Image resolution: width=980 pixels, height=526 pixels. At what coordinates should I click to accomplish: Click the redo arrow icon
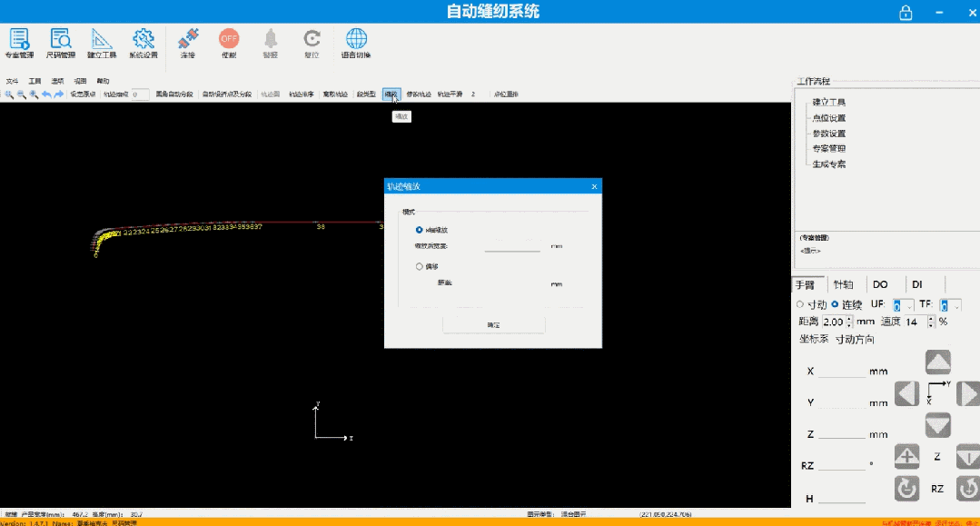tap(59, 94)
